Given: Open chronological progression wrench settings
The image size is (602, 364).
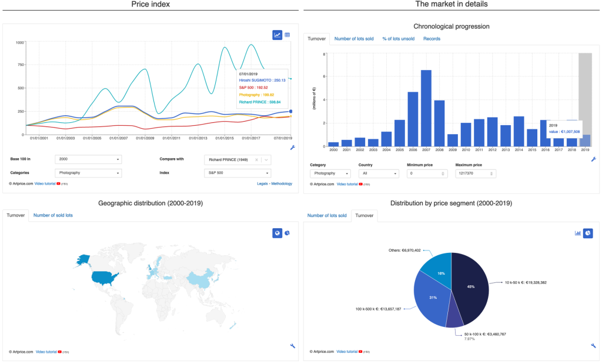Looking at the screenshot, I should click(594, 159).
